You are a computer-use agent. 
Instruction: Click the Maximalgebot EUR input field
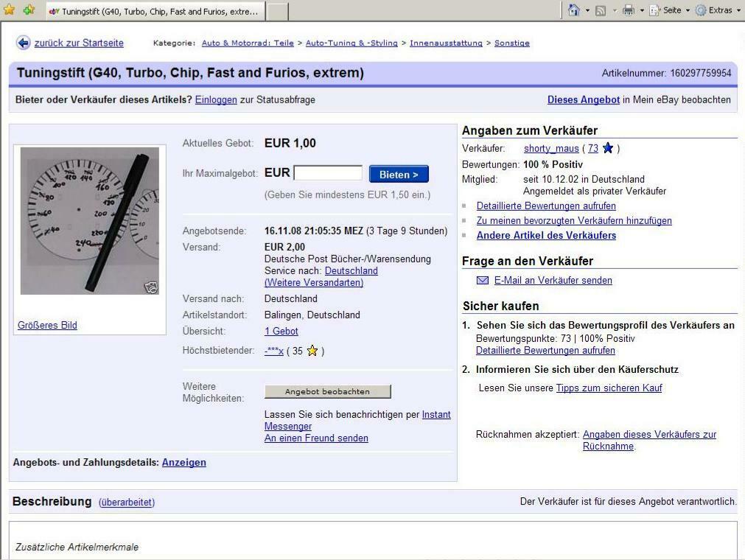point(328,173)
